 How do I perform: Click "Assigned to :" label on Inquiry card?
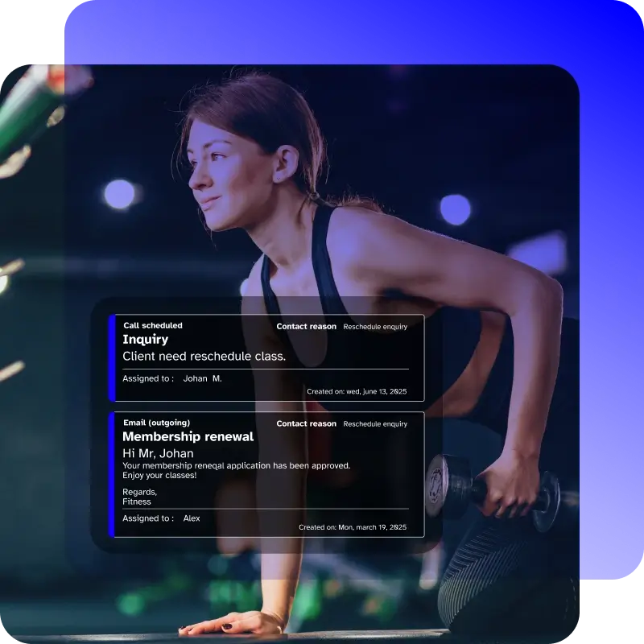click(147, 378)
